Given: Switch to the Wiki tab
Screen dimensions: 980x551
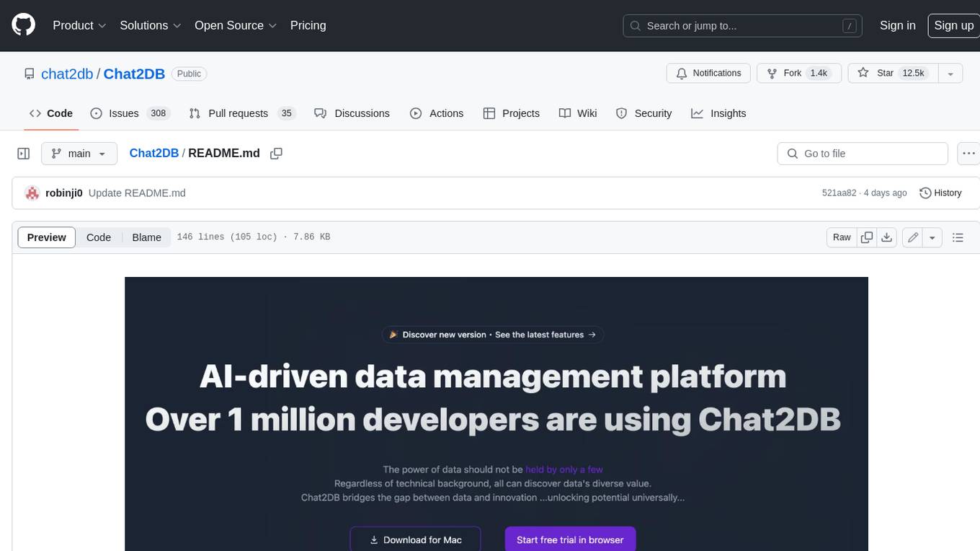Looking at the screenshot, I should point(578,113).
